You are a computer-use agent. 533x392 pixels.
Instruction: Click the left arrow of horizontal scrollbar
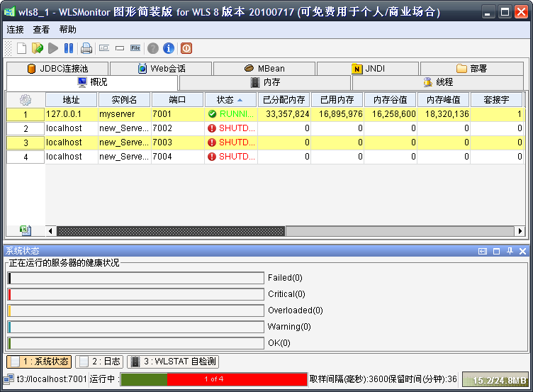tap(50, 231)
